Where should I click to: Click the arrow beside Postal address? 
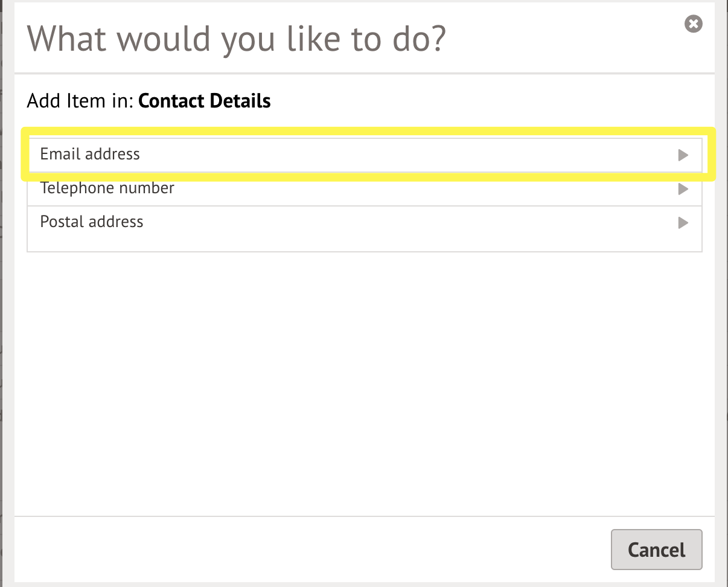click(x=683, y=223)
